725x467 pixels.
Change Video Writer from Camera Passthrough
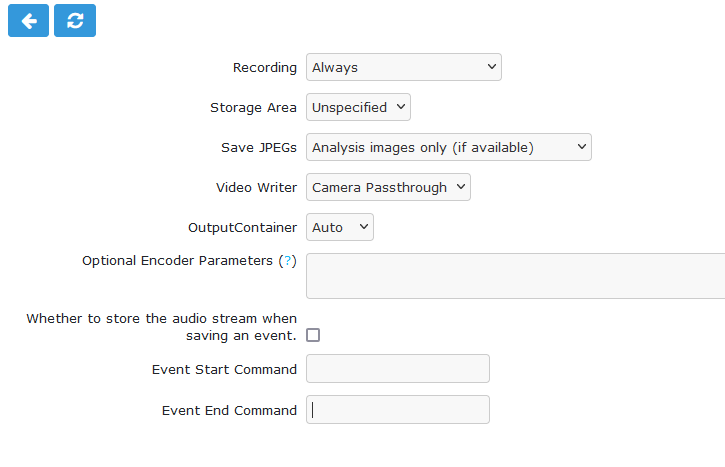click(x=388, y=187)
